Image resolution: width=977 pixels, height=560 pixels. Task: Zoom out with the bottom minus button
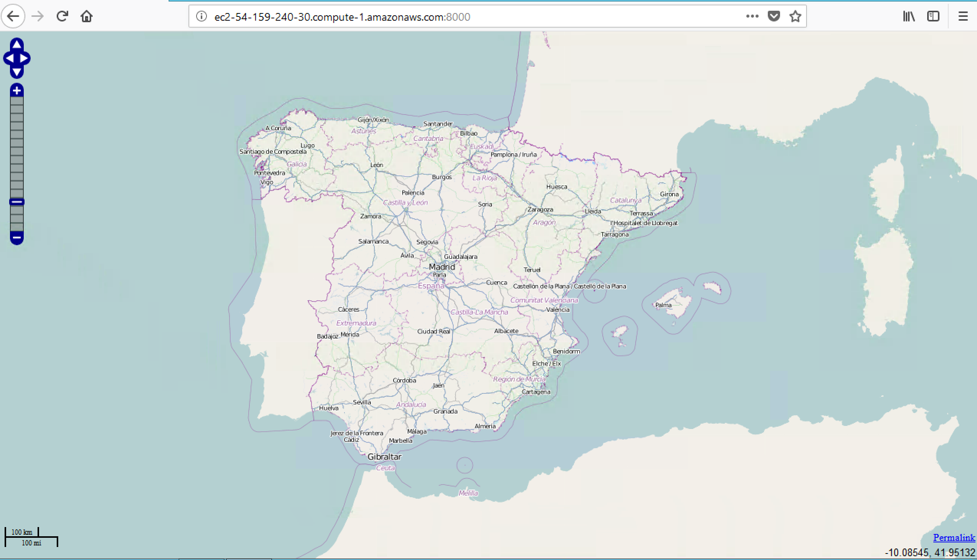16,238
